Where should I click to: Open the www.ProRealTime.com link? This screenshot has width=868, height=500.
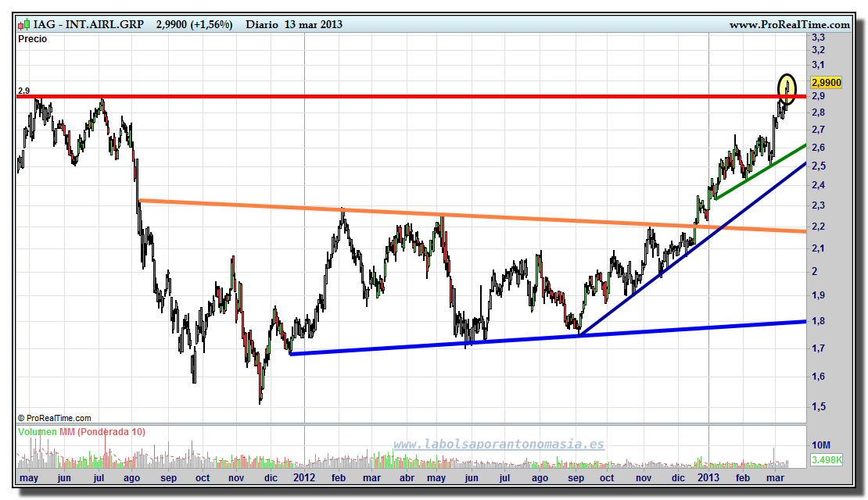789,25
